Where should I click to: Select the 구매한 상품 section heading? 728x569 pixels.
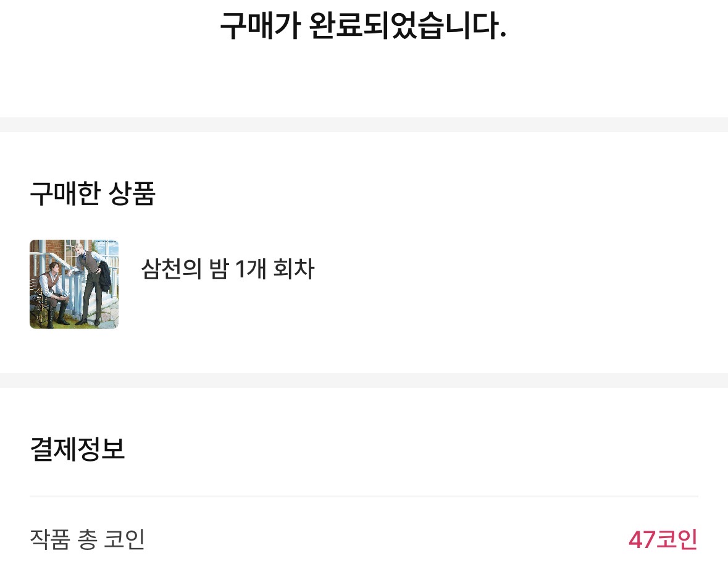point(92,194)
